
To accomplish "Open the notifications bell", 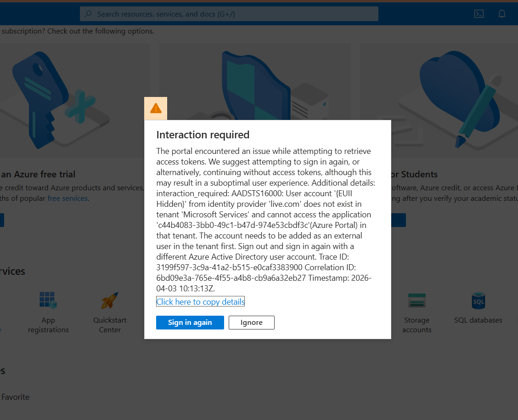I will (x=501, y=14).
